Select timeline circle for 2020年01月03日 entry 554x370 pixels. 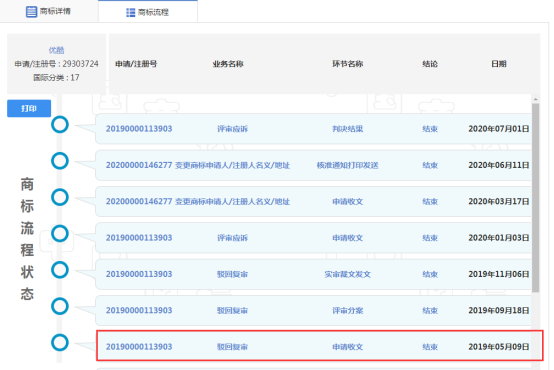click(x=60, y=234)
